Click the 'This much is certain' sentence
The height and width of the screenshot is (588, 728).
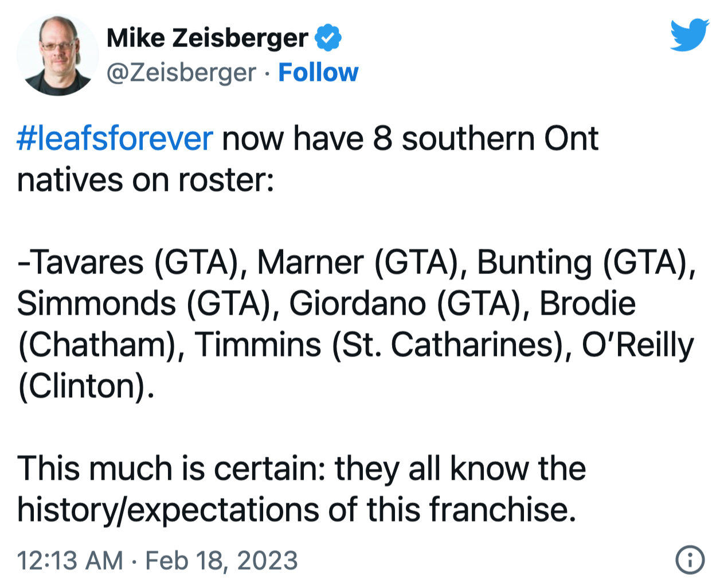[x=171, y=469]
